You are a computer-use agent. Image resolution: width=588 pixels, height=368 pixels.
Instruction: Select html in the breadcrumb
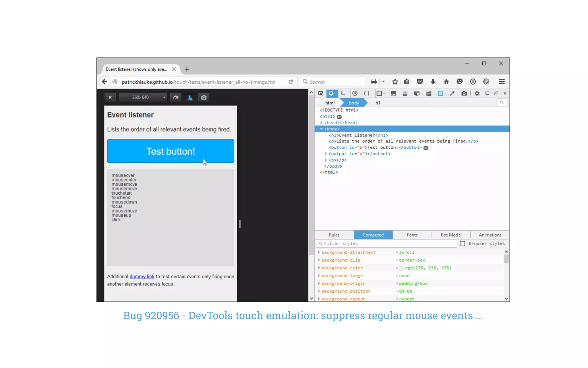(330, 103)
